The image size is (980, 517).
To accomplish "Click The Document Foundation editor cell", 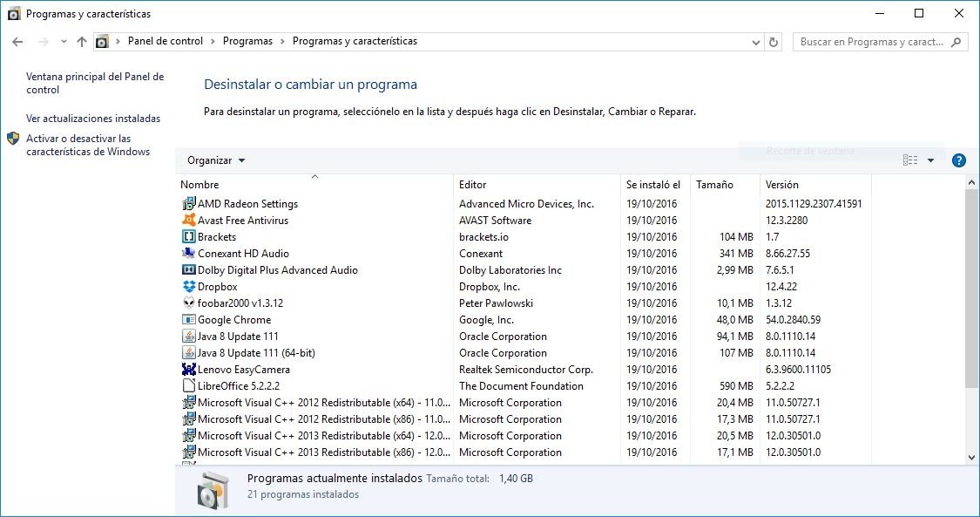I will click(x=521, y=385).
